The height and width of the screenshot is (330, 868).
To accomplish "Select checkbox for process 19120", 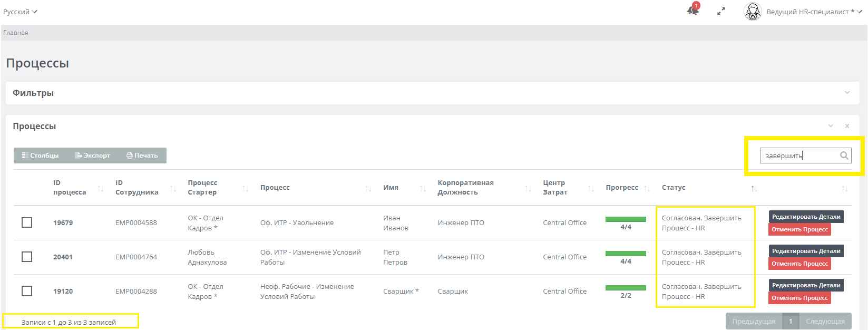I will tap(27, 291).
